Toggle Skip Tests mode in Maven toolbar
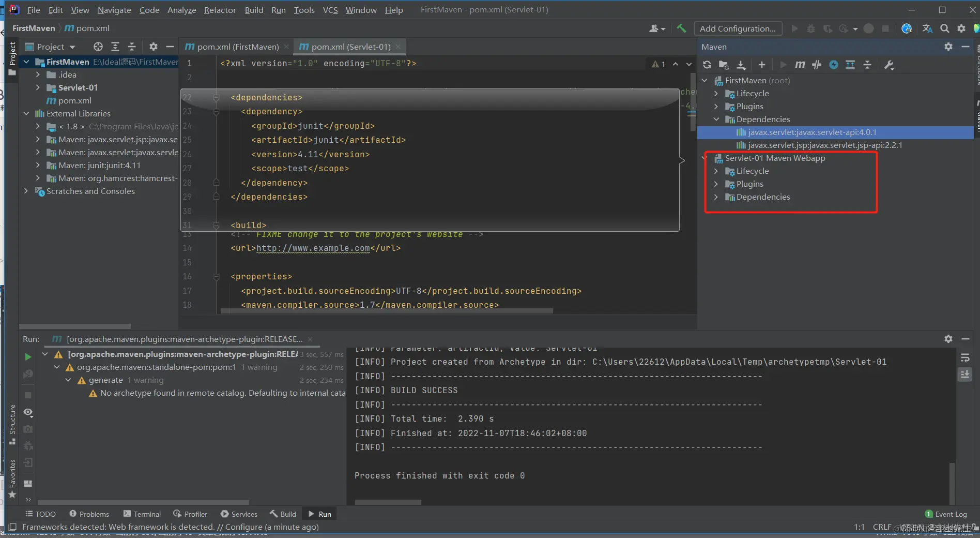980x538 pixels. (834, 65)
